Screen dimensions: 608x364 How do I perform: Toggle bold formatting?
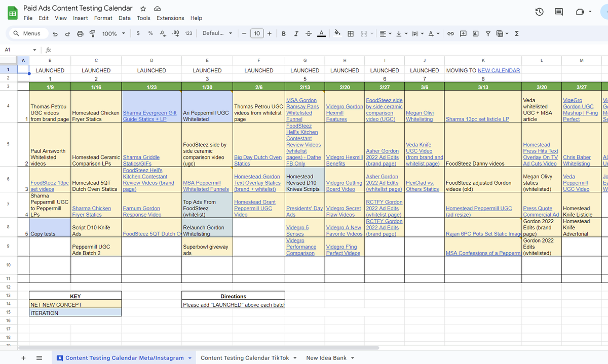click(x=283, y=33)
